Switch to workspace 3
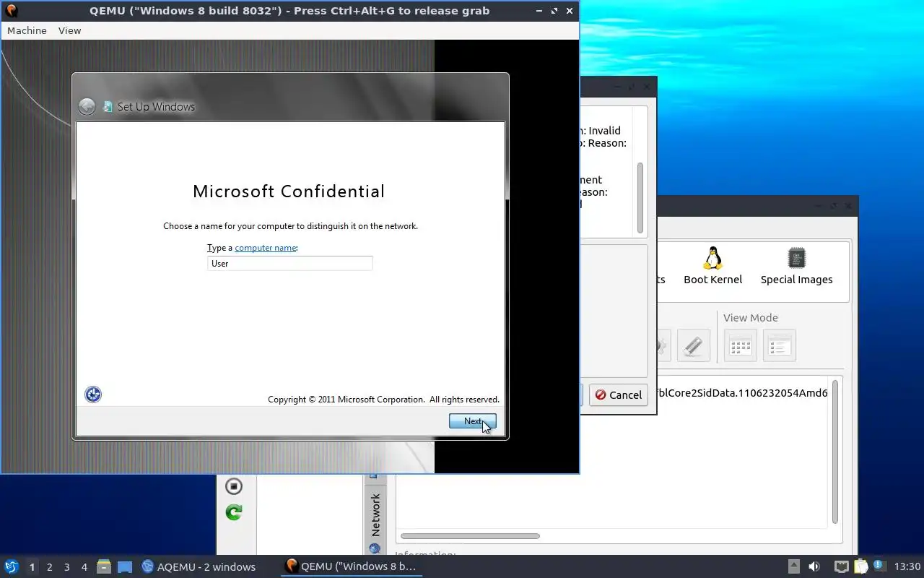This screenshot has height=578, width=924. (66, 566)
